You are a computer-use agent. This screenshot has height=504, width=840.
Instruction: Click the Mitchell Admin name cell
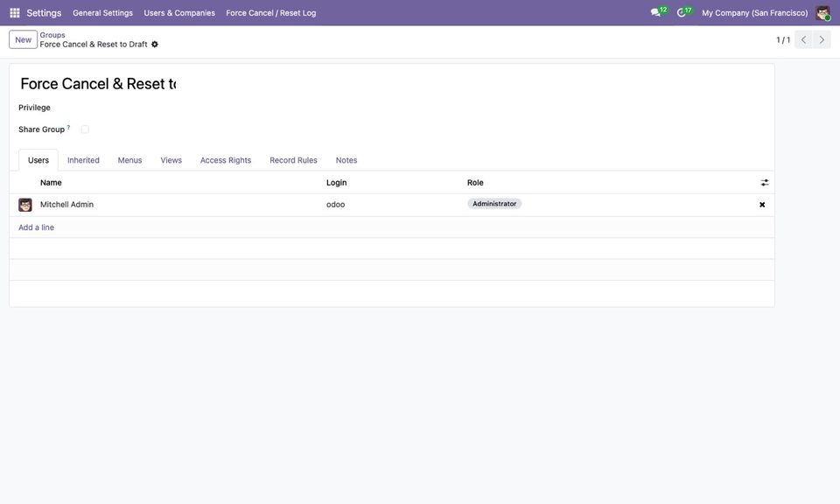67,205
